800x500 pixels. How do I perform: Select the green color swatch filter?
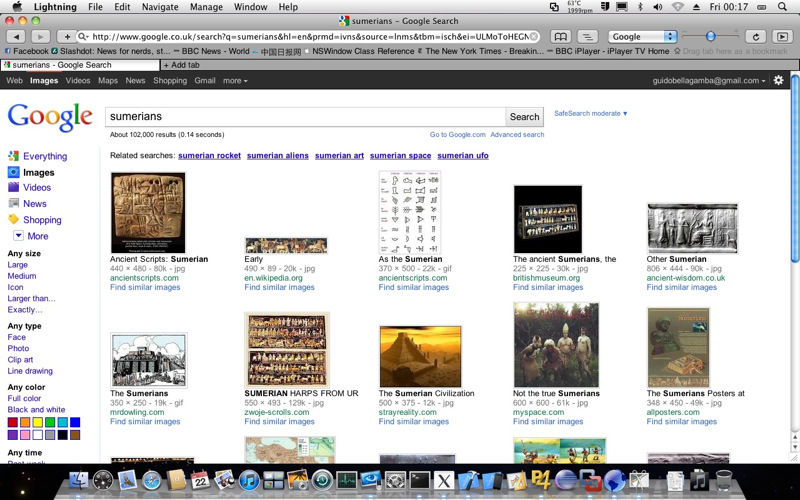click(50, 422)
